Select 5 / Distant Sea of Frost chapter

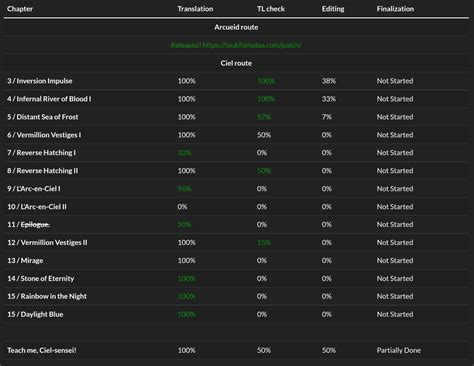point(43,117)
